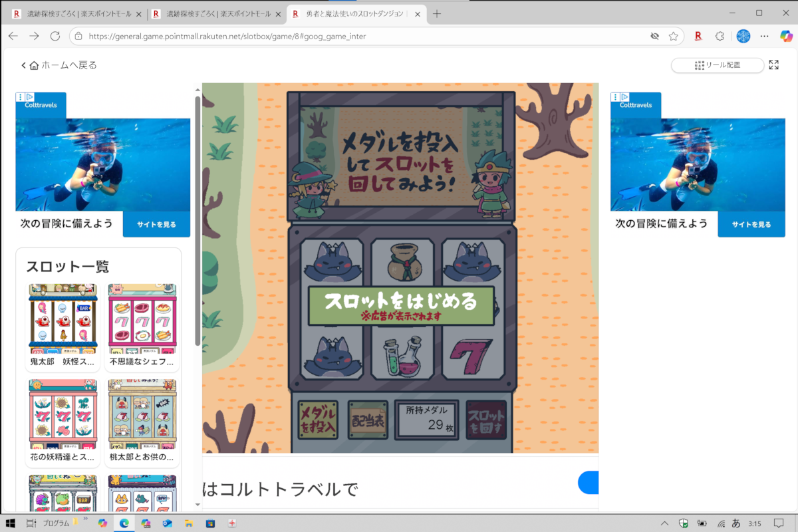This screenshot has height=532, width=798.
Task: Switch to the first 遺跡探検すごろく tab
Action: pyautogui.click(x=76, y=13)
